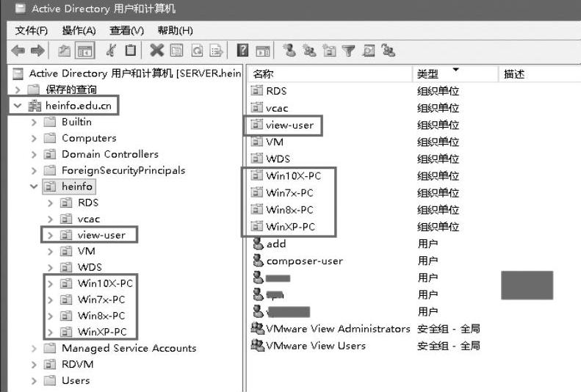Click the Export list toolbar icon
581x392 pixels.
(x=217, y=51)
